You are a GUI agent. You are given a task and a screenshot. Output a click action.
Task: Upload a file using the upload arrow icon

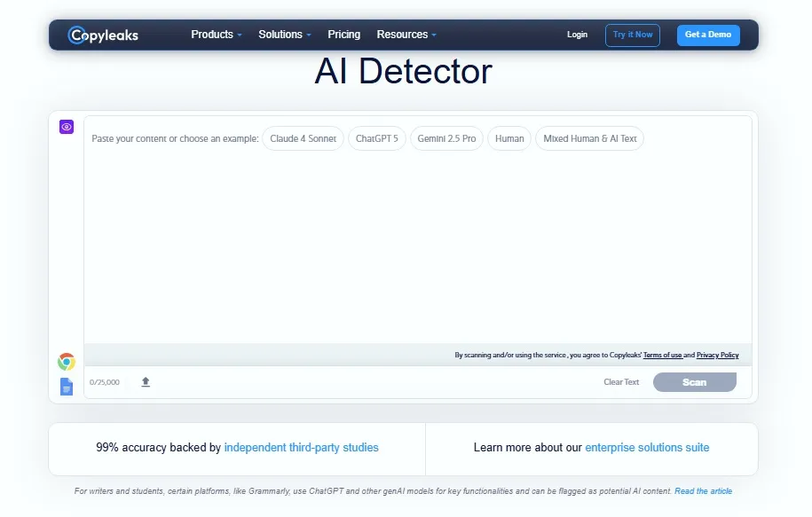(x=145, y=381)
